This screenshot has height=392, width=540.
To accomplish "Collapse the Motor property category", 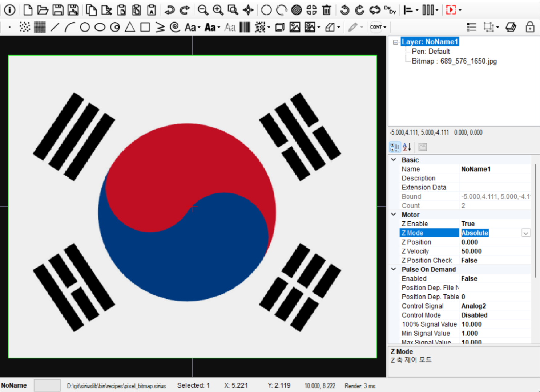I will (x=394, y=215).
